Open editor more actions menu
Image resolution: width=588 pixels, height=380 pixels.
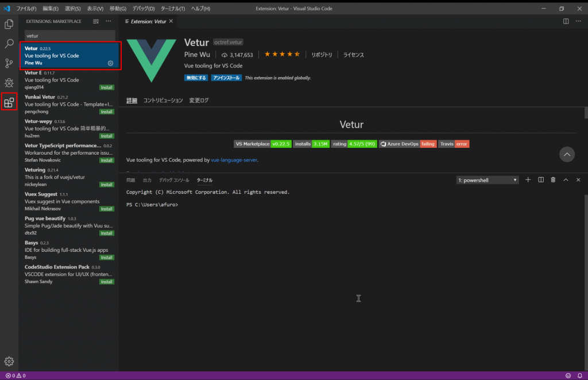(x=578, y=21)
